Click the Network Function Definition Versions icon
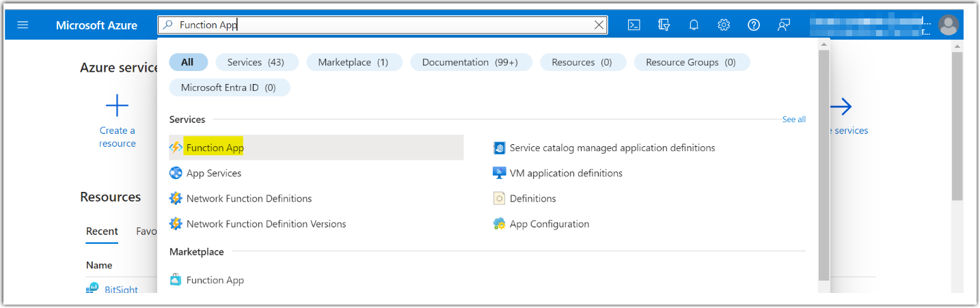980x308 pixels. [x=176, y=224]
